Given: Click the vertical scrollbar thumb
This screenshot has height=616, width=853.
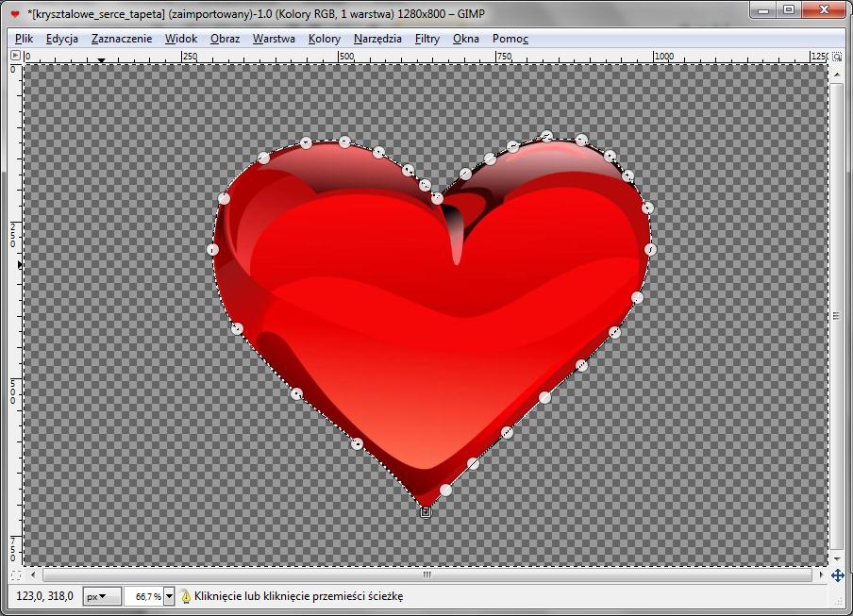Looking at the screenshot, I should pyautogui.click(x=837, y=316).
